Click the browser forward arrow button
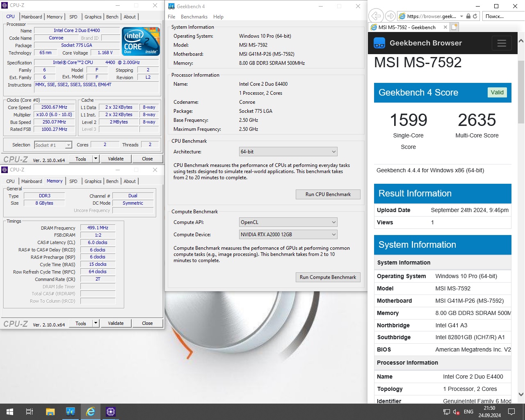The width and height of the screenshot is (525, 420). click(x=390, y=16)
